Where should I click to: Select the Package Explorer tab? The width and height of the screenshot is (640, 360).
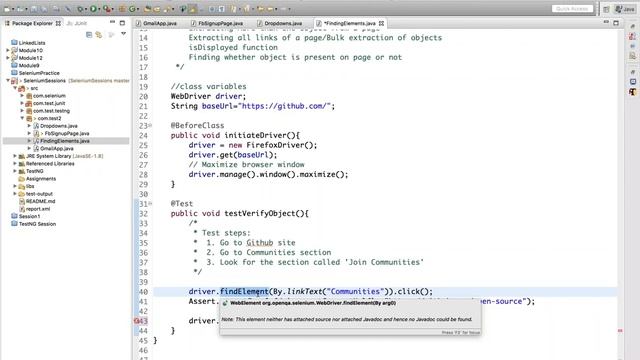point(32,23)
